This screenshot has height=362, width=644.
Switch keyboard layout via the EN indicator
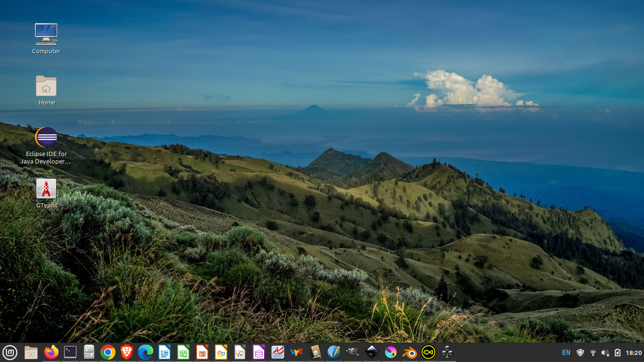(565, 352)
